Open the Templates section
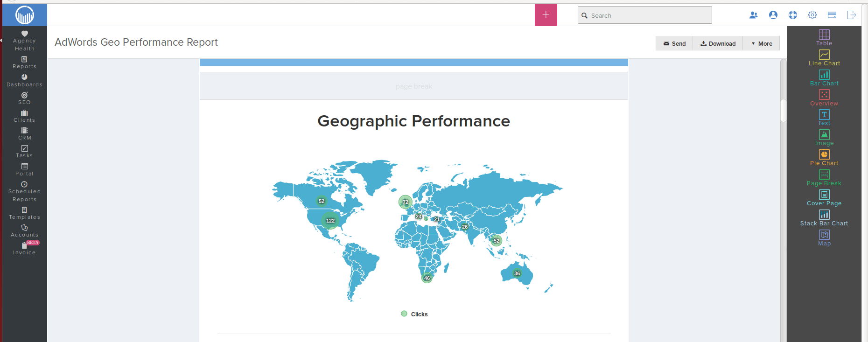Screen dimensions: 868x342 [24, 213]
